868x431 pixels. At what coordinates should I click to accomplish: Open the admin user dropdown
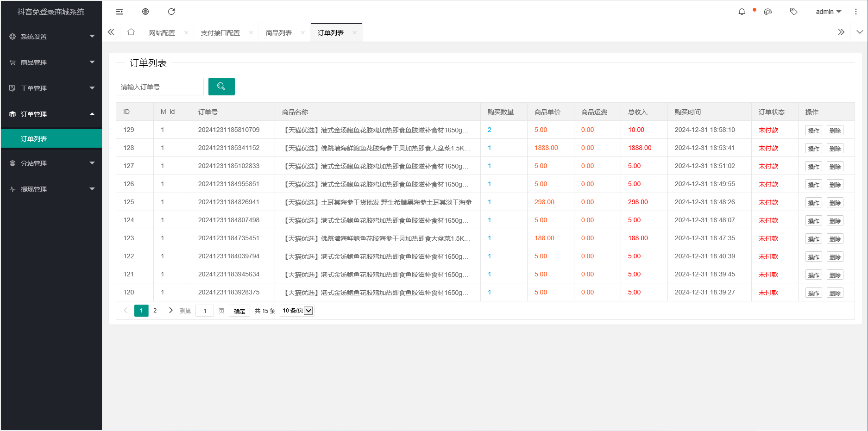point(828,12)
